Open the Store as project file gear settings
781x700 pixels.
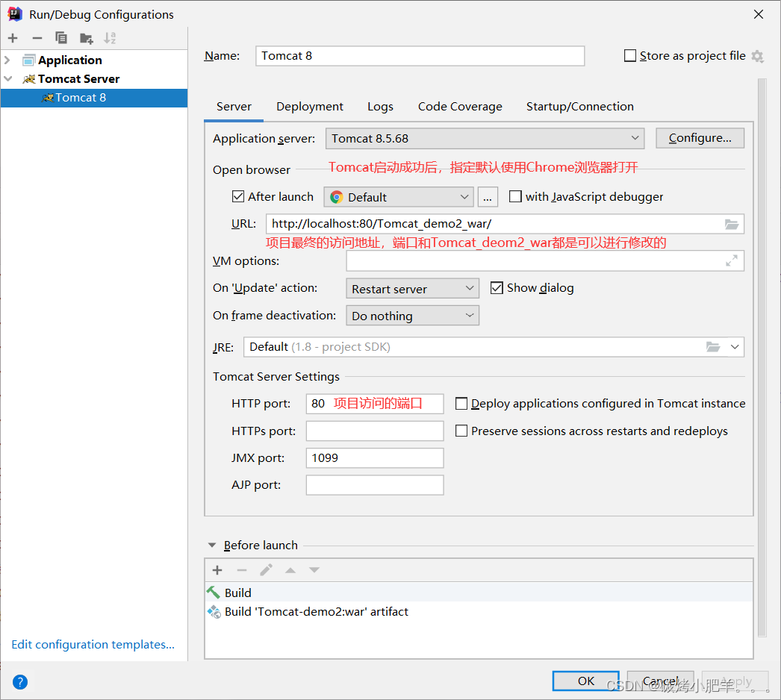click(758, 56)
